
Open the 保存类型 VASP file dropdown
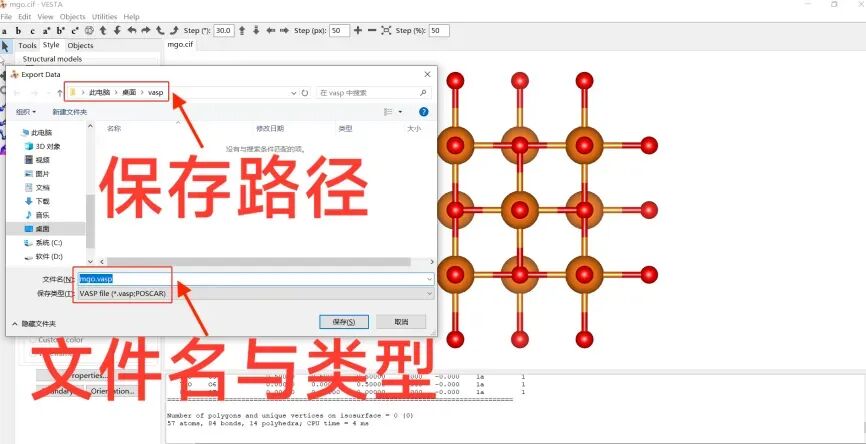click(429, 294)
